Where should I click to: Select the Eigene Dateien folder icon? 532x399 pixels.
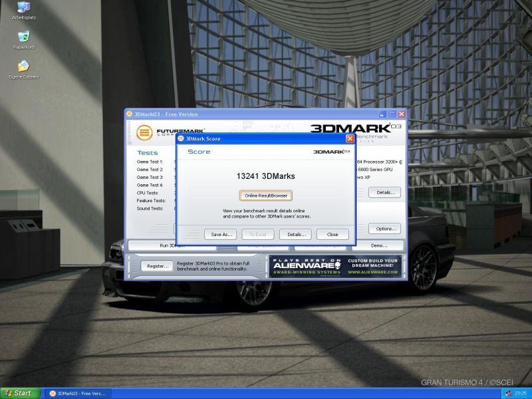24,69
